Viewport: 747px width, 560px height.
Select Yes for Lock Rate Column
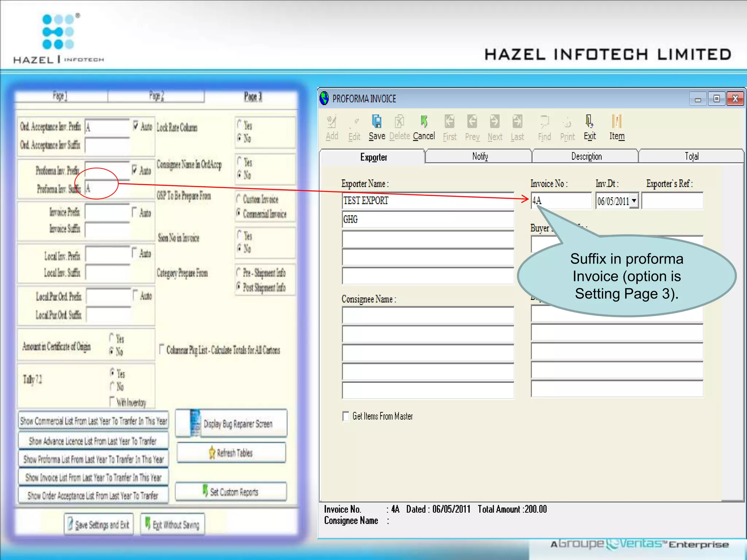point(240,125)
